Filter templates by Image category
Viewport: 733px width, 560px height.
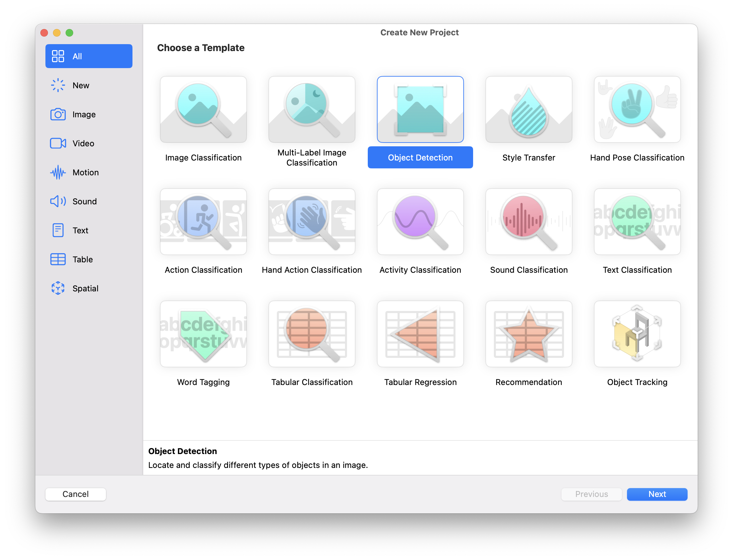(84, 114)
